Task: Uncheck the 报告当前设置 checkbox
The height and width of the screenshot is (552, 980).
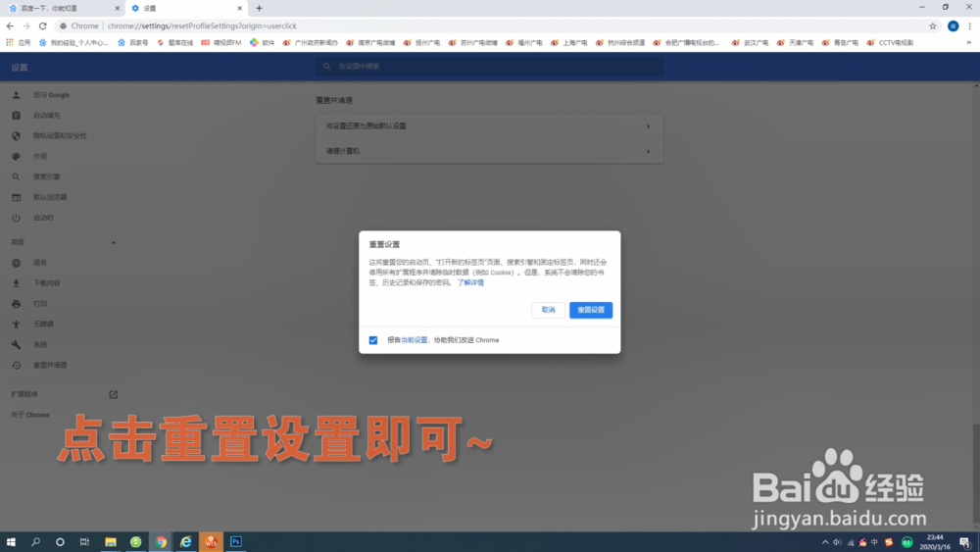Action: [x=373, y=340]
